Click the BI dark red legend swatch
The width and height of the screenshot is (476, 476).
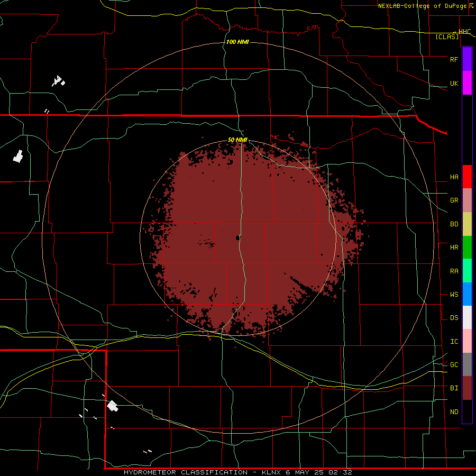(x=467, y=388)
